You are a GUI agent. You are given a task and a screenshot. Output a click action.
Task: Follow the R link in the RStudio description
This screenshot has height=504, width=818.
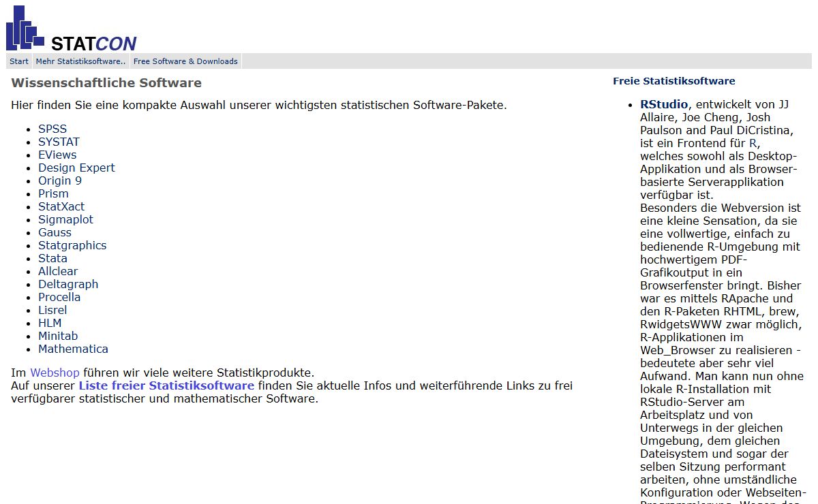pos(753,143)
